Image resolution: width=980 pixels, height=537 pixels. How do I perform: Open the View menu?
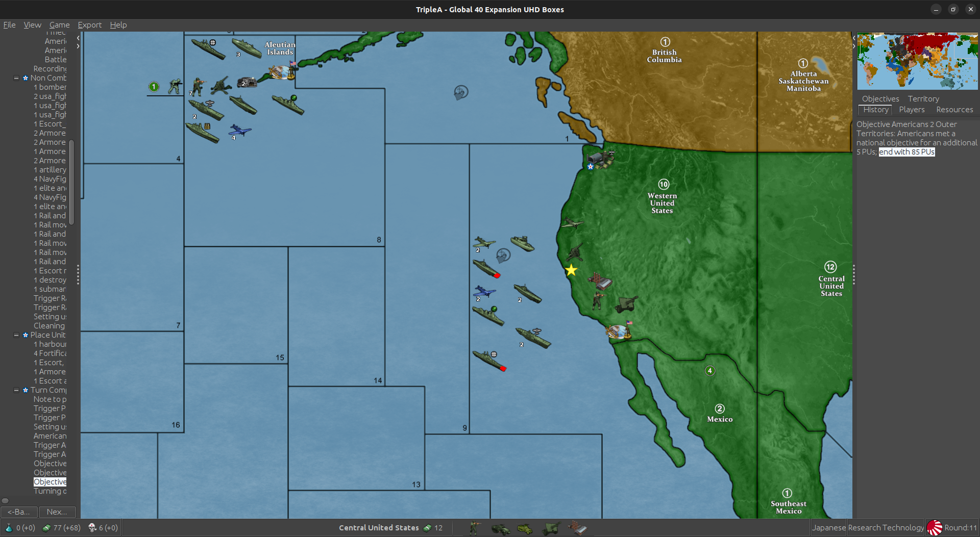[32, 24]
